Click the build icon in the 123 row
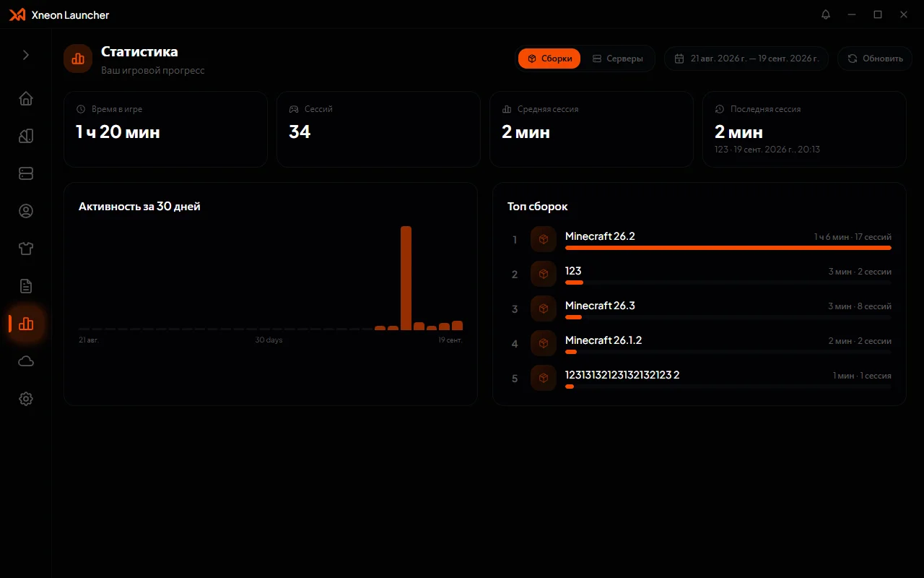Image resolution: width=924 pixels, height=578 pixels. click(x=544, y=274)
